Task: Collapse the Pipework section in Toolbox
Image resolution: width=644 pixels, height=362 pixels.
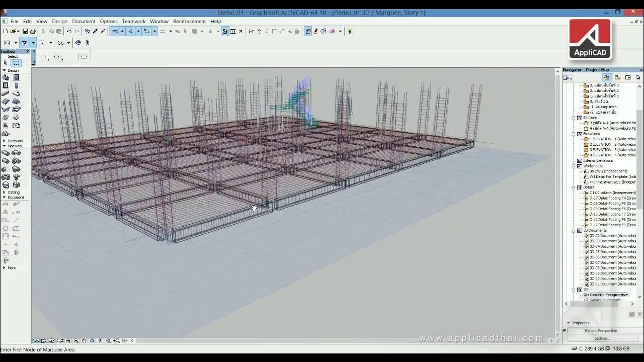Action: pos(5,146)
